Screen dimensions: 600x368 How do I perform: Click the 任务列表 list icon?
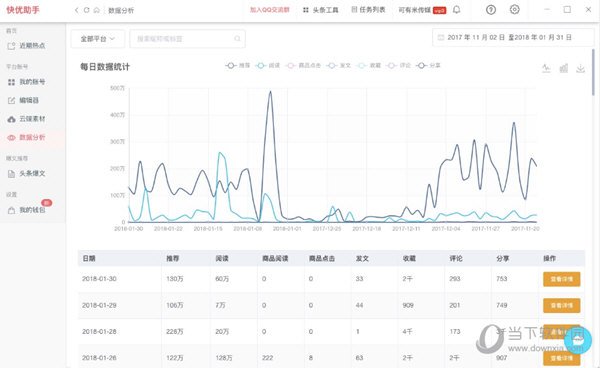tap(354, 10)
